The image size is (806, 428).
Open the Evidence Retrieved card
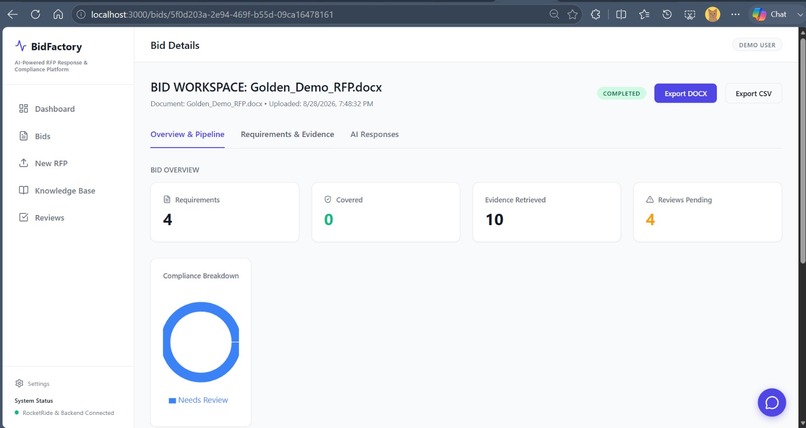546,212
